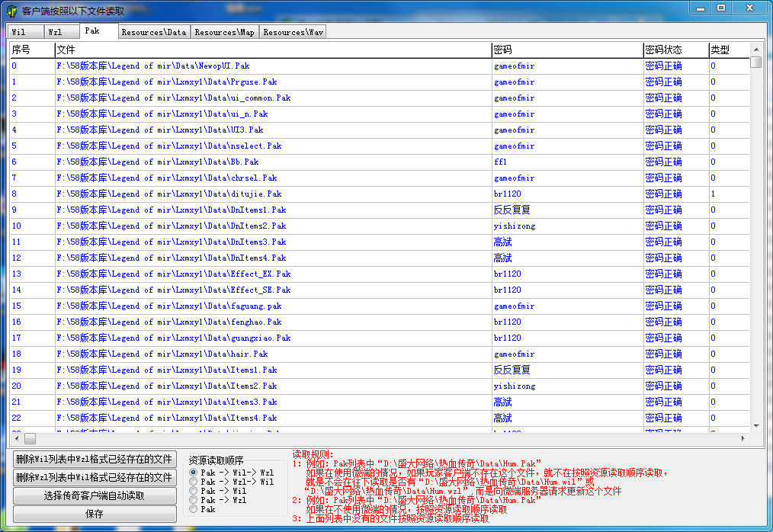Sort by the 类型 column header
Screen dimensions: 773x532
(x=729, y=50)
